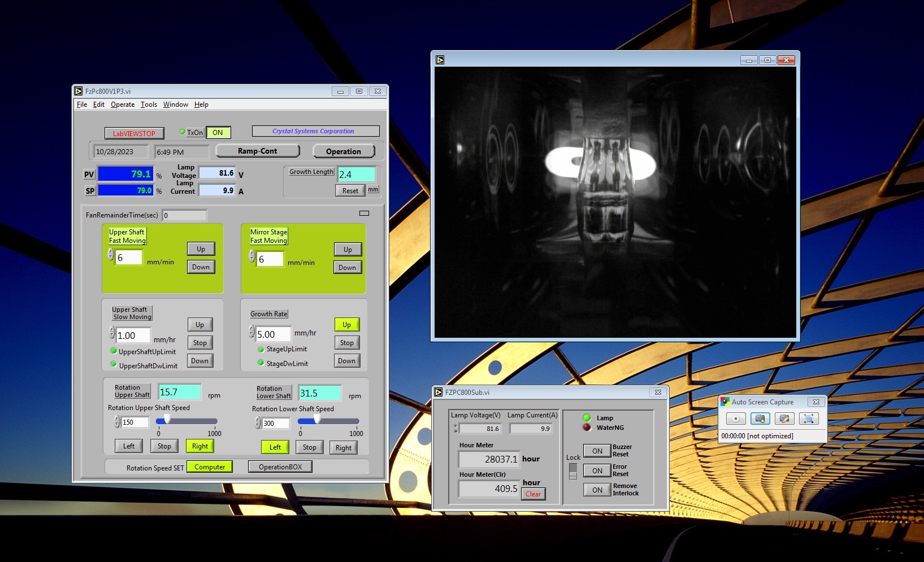Click the Upper Shaft Fast Moving speed stepper
Image resolution: width=924 pixels, height=562 pixels.
click(x=111, y=255)
